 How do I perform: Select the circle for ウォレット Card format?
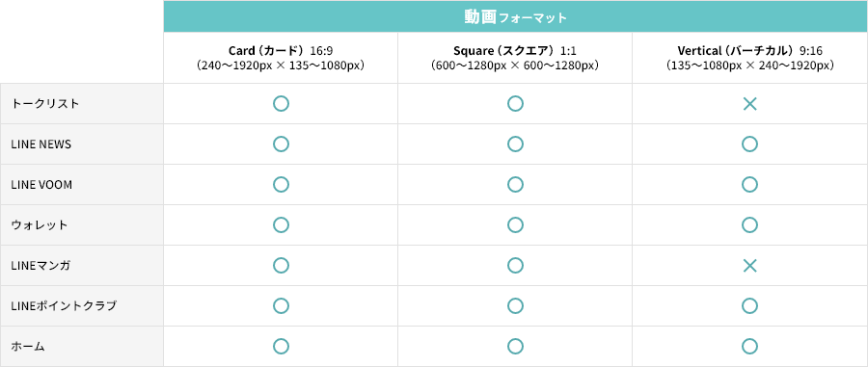coord(281,225)
